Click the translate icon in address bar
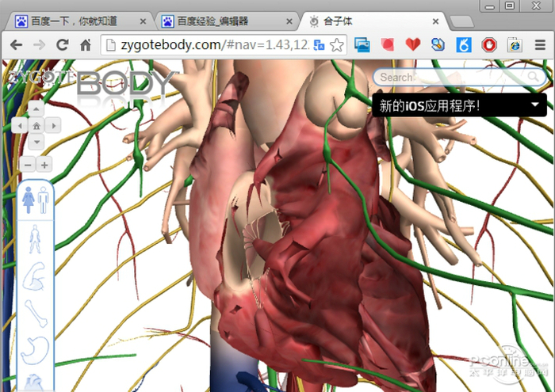This screenshot has height=392, width=555. 319,45
